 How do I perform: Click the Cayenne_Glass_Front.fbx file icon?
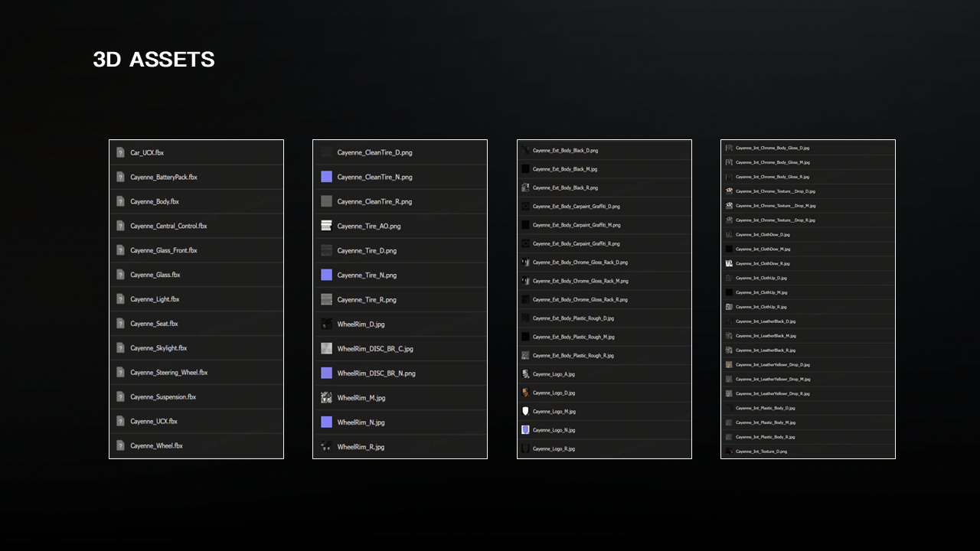120,250
